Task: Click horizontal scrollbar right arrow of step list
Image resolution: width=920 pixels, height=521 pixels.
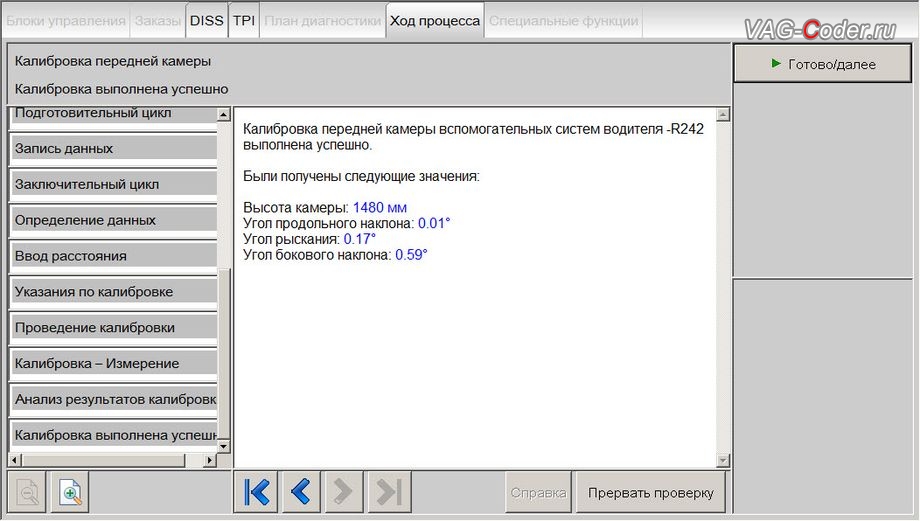Action: 210,460
